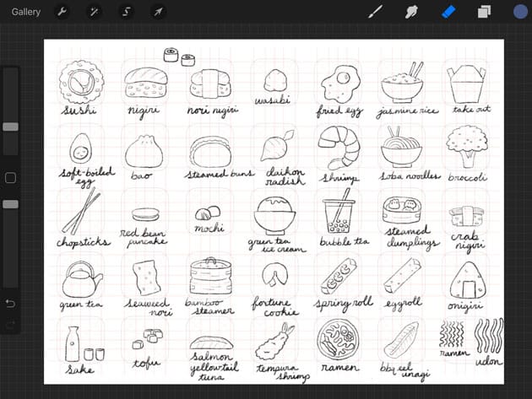Image resolution: width=532 pixels, height=399 pixels.
Task: Tap the handwritten "spring roll" label
Action: (344, 304)
